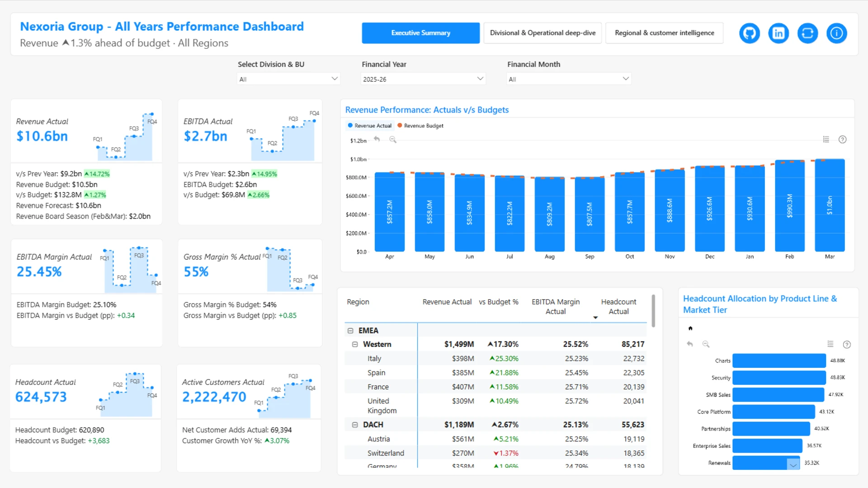Open the Financial Year dropdown
Image resolution: width=868 pixels, height=488 pixels.
pyautogui.click(x=423, y=79)
